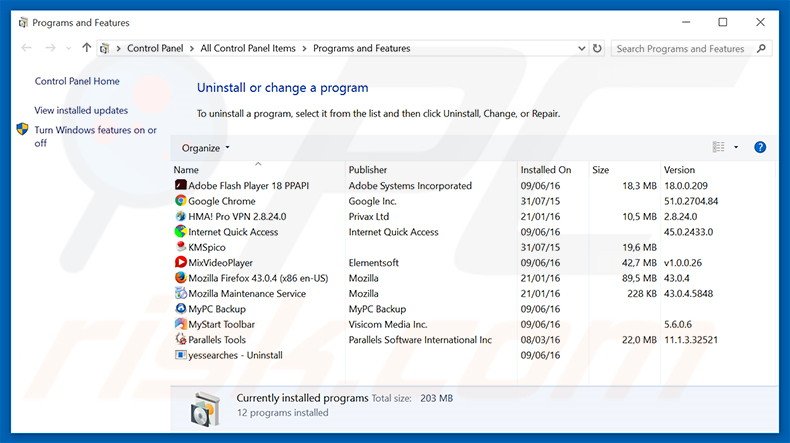Viewport: 790px width, 443px height.
Task: Open the help question mark icon
Action: (x=760, y=147)
